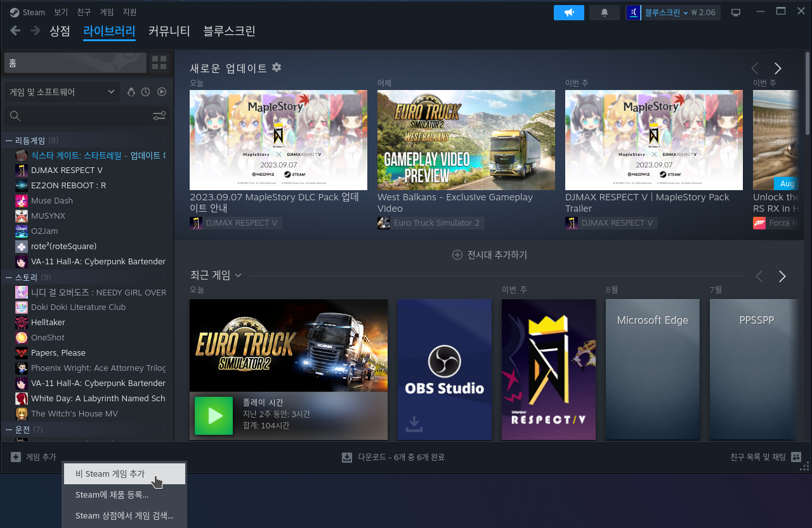Open the 블루스크린 profile tab
812x528 pixels.
point(230,30)
